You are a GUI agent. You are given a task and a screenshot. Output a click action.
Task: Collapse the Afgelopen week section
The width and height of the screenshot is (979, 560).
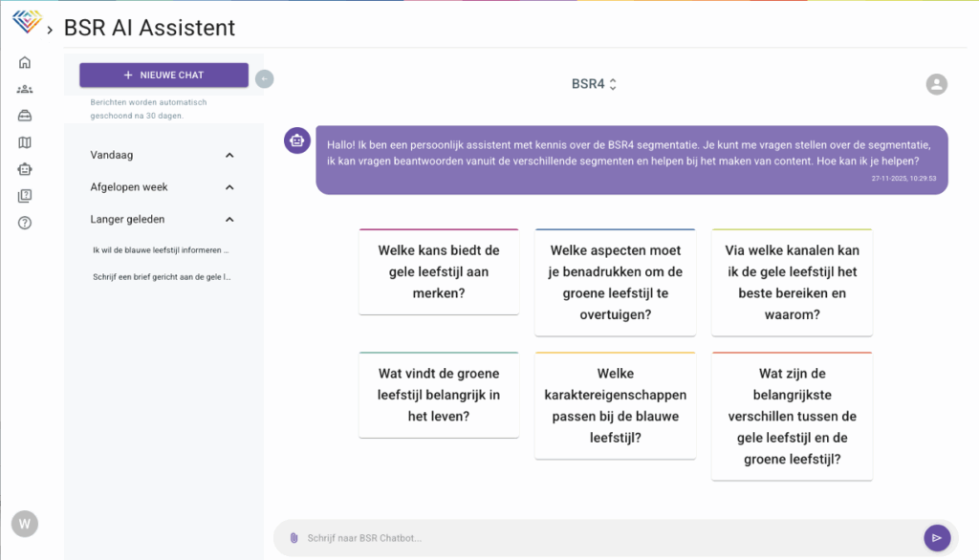(229, 187)
